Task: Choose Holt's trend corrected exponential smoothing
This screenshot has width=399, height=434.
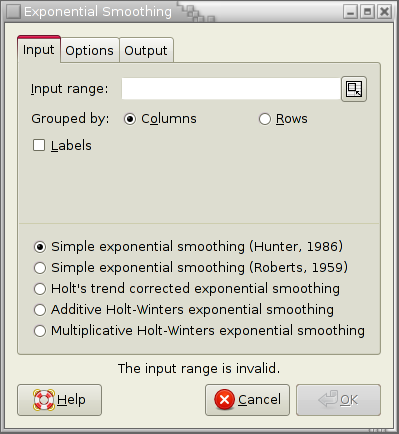Action: point(40,289)
